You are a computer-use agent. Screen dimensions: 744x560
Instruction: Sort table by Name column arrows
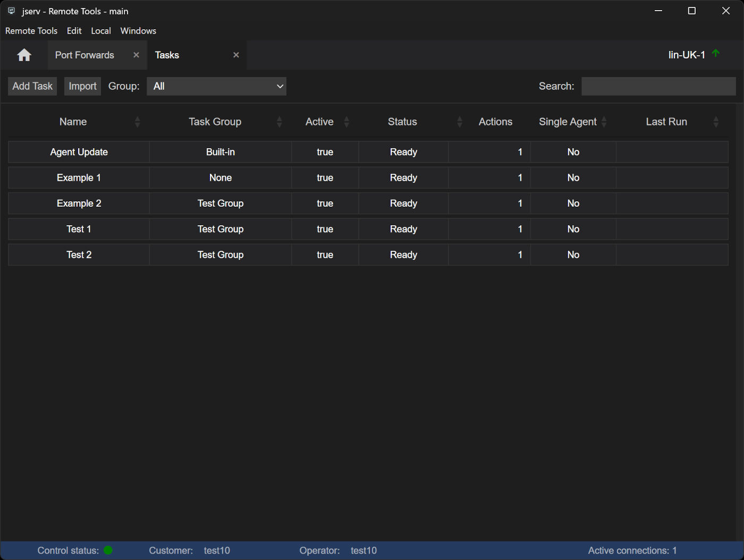138,122
